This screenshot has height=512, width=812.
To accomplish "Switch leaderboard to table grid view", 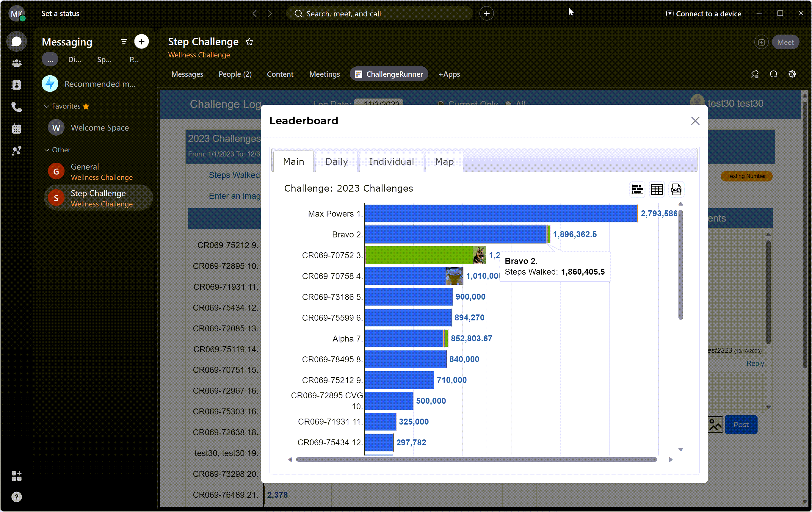I will point(656,190).
